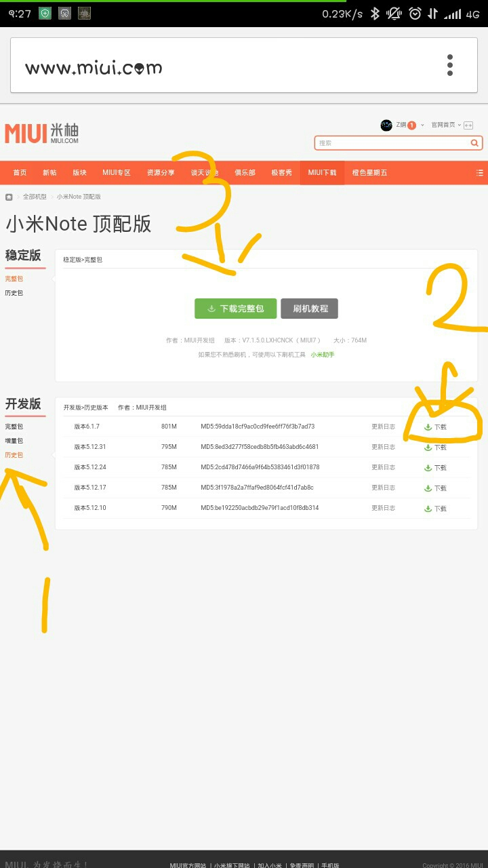
Task: Open the 俱乐部 nav item
Action: click(x=245, y=173)
